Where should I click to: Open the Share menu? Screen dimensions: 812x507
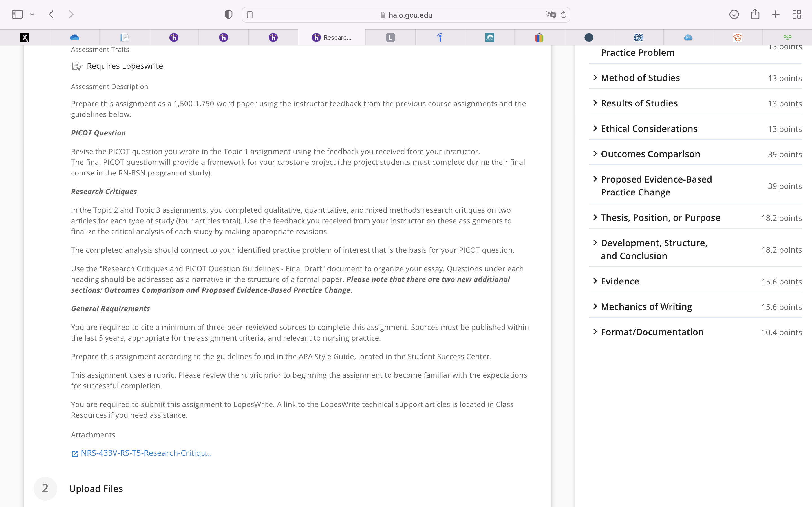click(x=755, y=14)
